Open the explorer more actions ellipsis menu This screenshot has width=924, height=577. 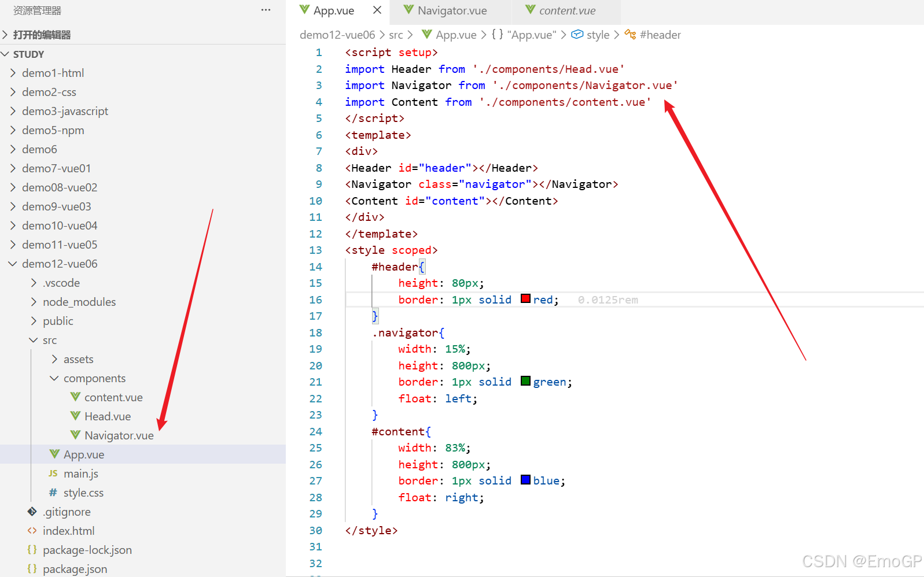click(x=266, y=10)
